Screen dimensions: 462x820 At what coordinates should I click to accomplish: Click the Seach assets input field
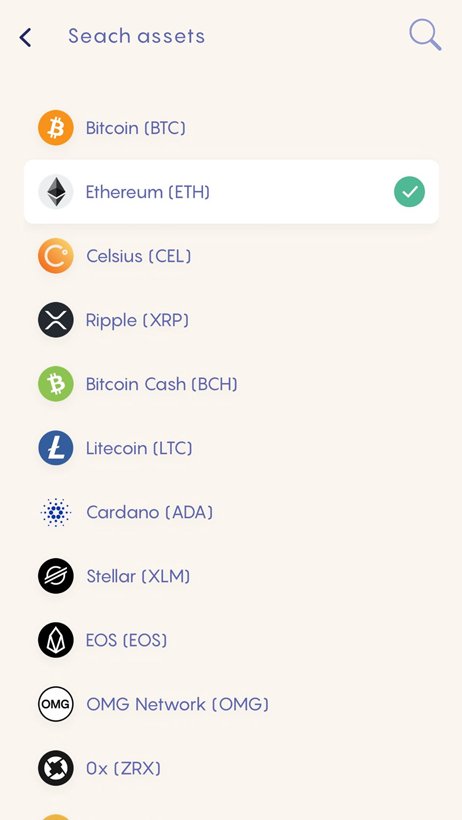[x=137, y=36]
